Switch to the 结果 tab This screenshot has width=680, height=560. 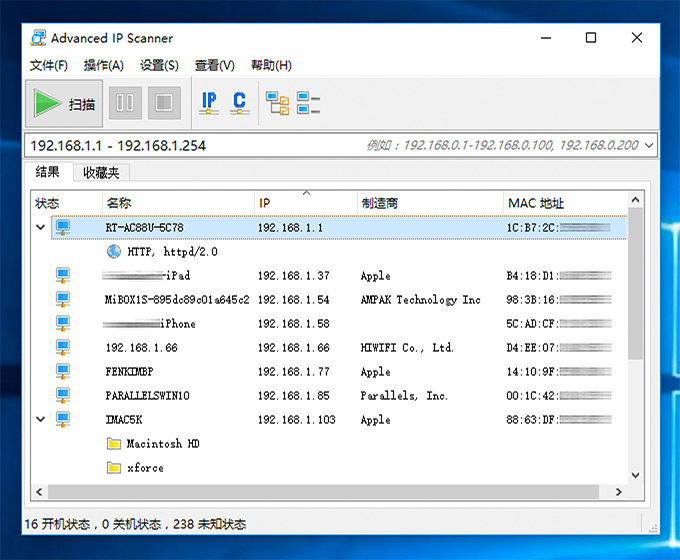click(47, 172)
